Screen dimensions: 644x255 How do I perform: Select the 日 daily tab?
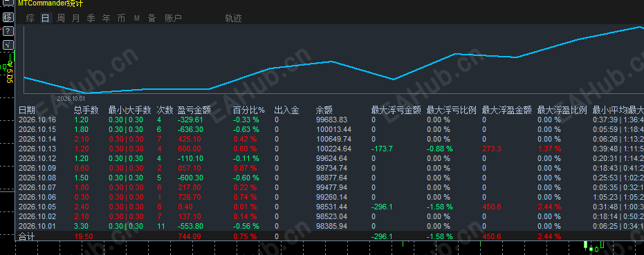tap(46, 18)
